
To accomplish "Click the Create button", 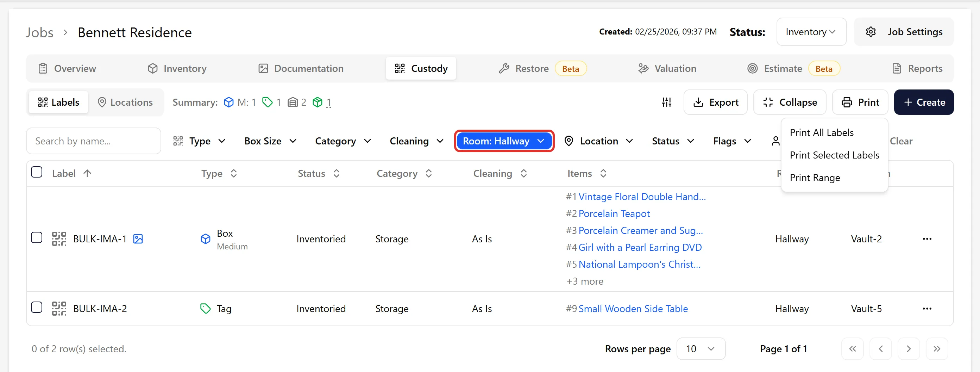I will [924, 102].
